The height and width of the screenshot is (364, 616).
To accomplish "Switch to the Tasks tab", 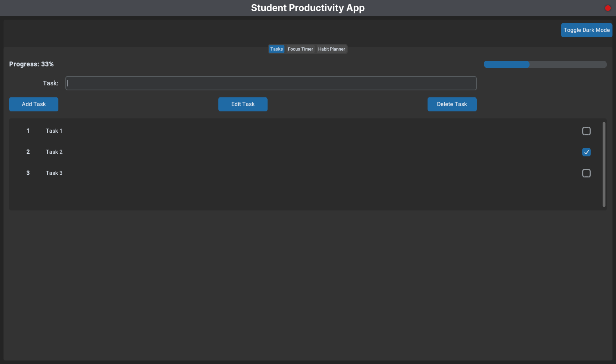I will point(276,49).
